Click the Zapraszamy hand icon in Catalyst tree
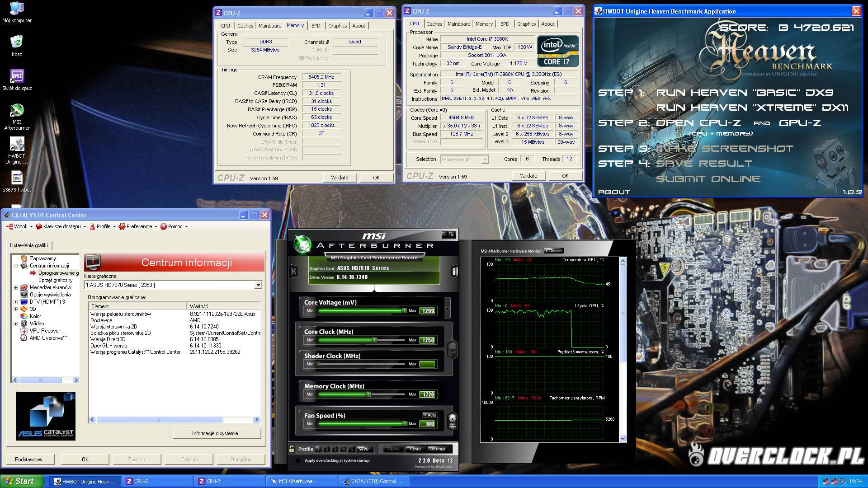 click(24, 258)
